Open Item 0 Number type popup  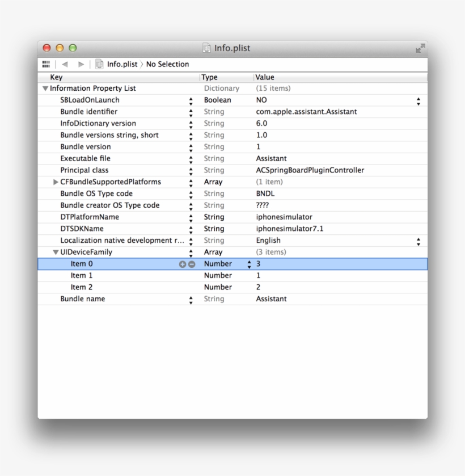(249, 264)
